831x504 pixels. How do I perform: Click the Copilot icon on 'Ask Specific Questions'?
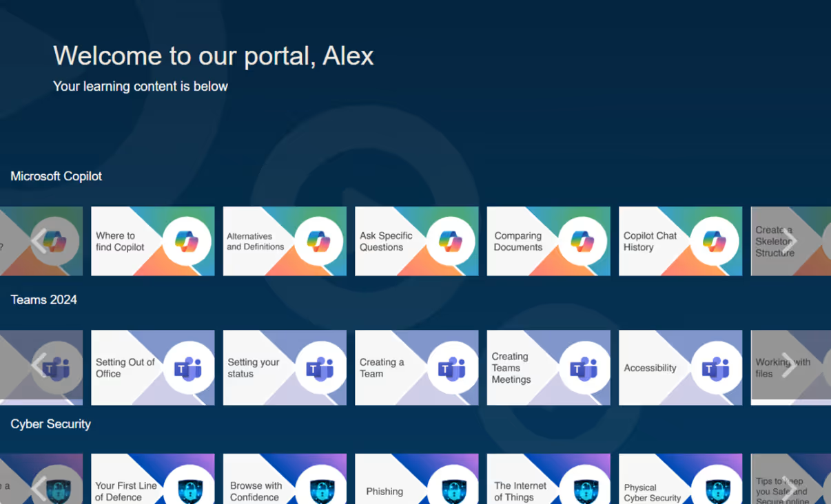tap(450, 242)
